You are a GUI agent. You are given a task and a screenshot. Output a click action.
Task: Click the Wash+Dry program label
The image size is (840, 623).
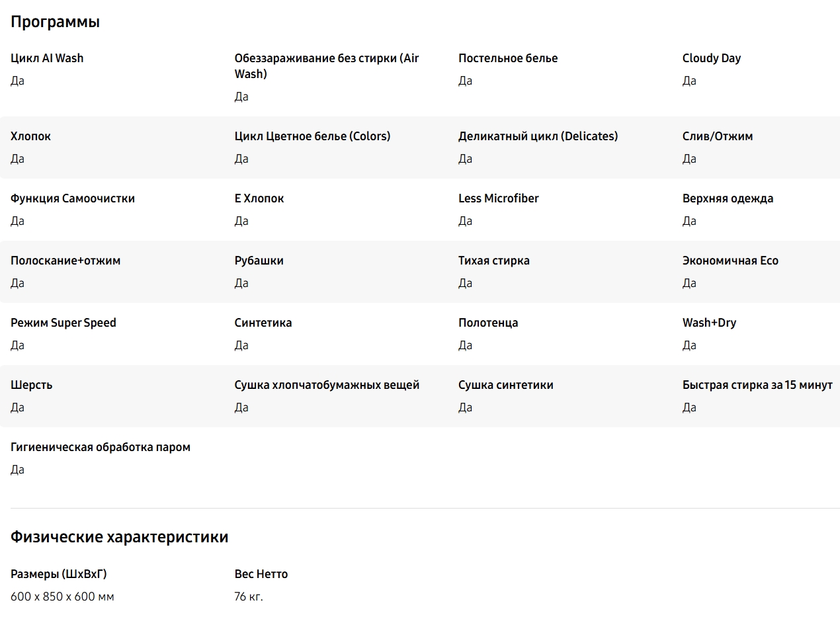(709, 323)
